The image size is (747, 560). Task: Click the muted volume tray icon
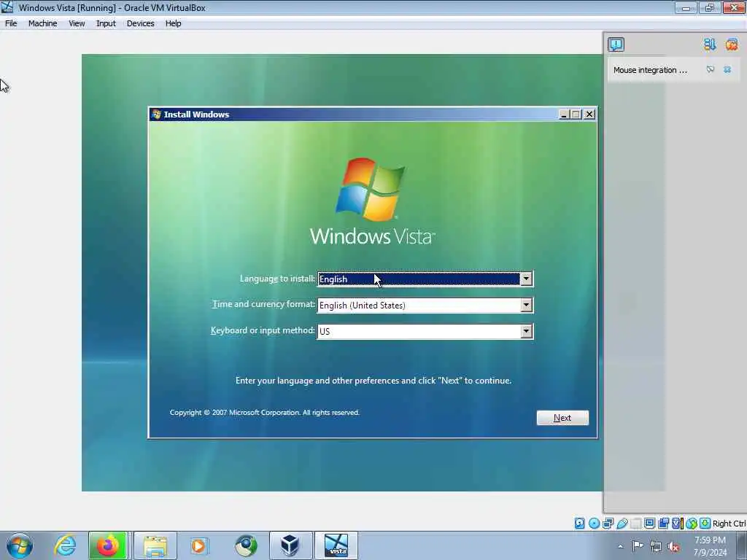pos(673,547)
